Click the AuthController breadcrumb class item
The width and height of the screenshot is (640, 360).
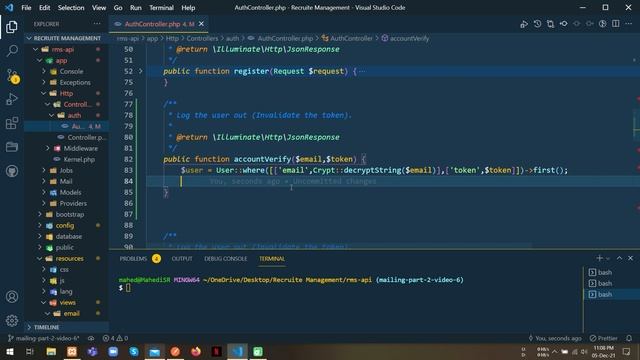tap(351, 38)
